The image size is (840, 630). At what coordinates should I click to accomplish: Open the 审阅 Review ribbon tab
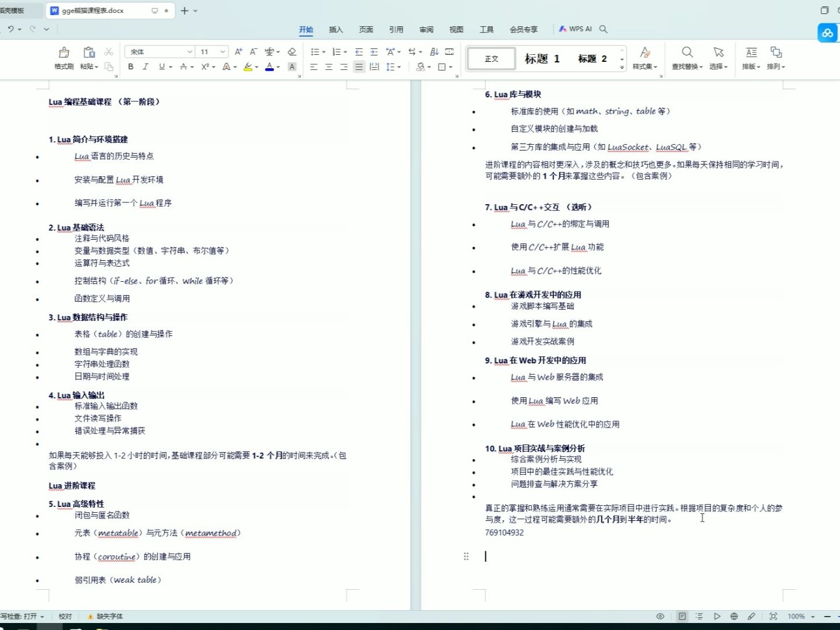[x=426, y=29]
